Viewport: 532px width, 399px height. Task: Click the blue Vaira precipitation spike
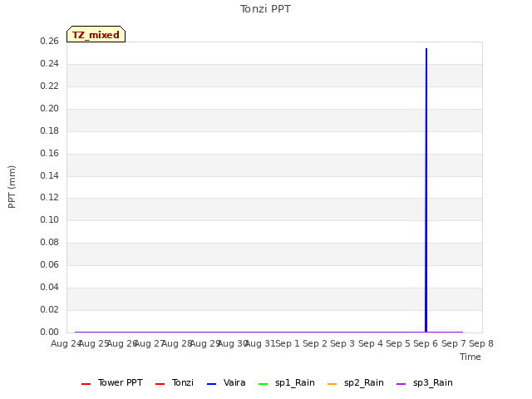pos(426,190)
